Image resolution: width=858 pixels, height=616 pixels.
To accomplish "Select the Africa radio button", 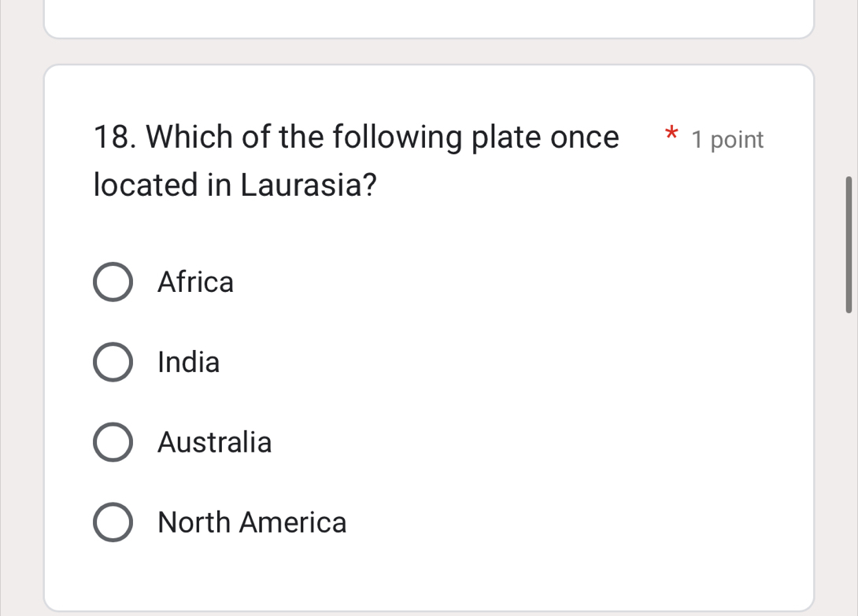I will [113, 282].
